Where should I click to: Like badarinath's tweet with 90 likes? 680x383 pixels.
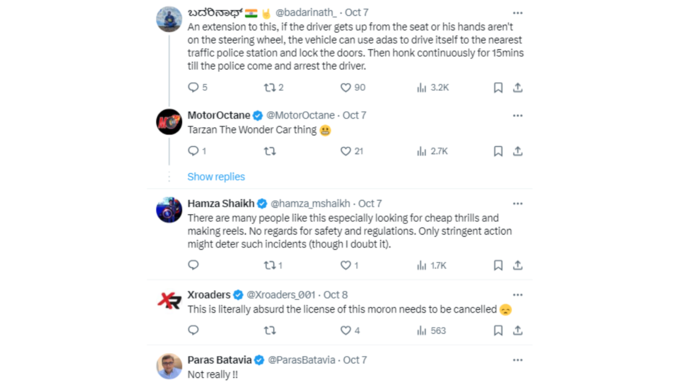[x=352, y=88]
